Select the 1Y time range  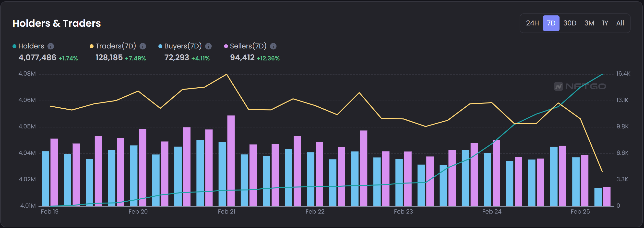click(605, 23)
